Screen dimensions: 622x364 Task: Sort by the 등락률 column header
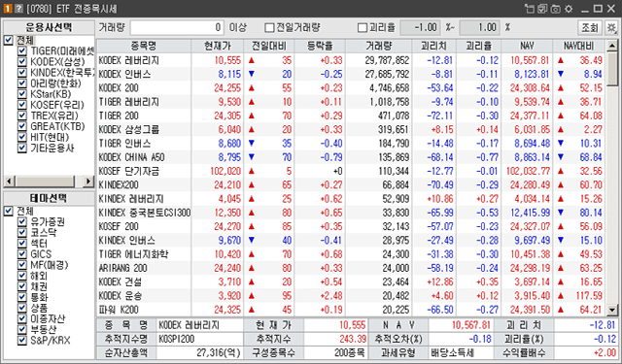pos(320,46)
